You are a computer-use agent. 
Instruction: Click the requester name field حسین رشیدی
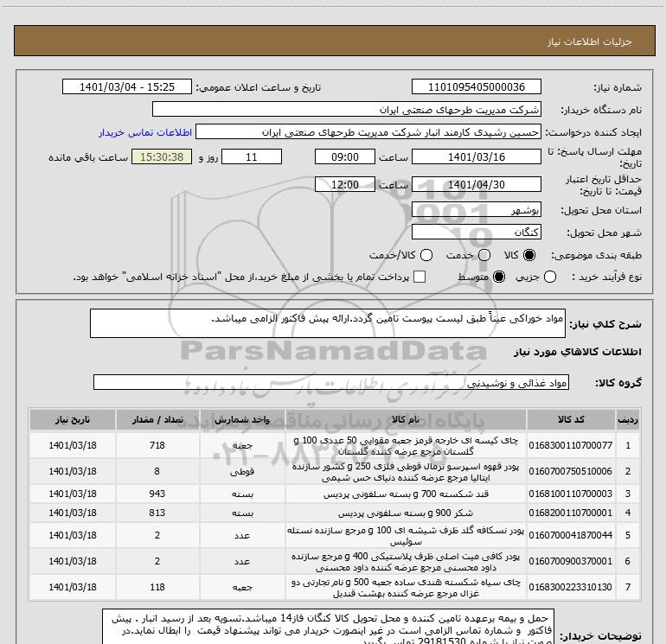click(368, 132)
